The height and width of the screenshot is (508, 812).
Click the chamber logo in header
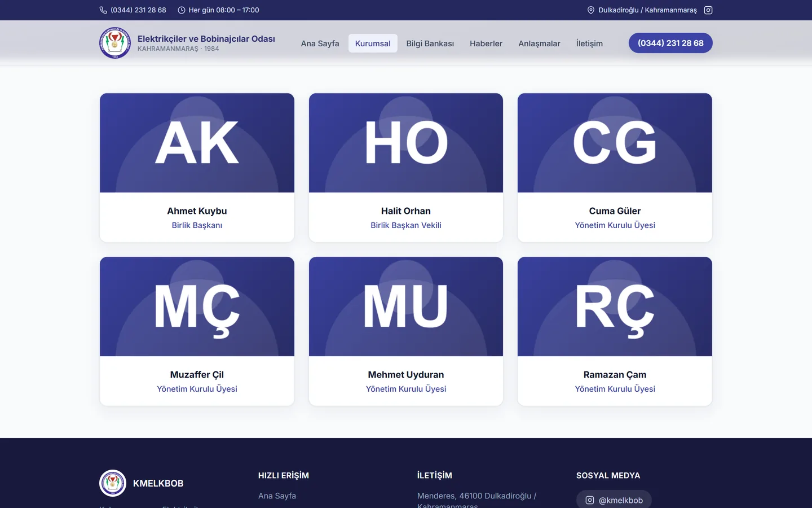pyautogui.click(x=115, y=43)
